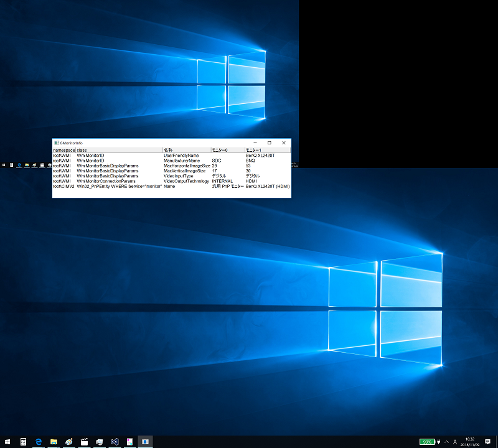Viewport: 498px width, 448px height.
Task: Click the BenQ XL2420T (HDMI) cell
Action: (268, 187)
